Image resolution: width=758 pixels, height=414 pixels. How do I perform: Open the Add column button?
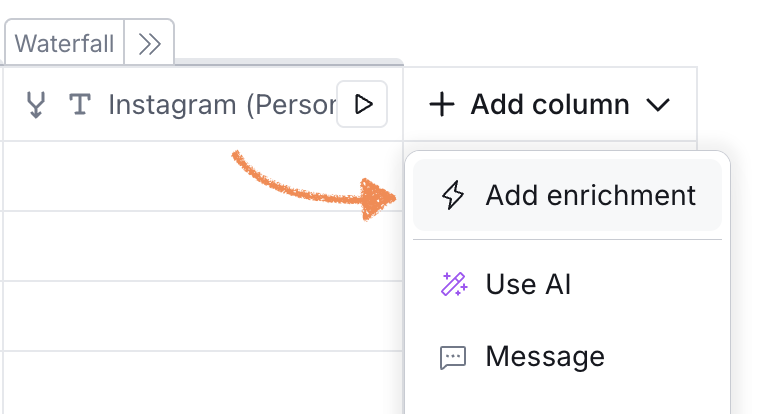(x=550, y=104)
